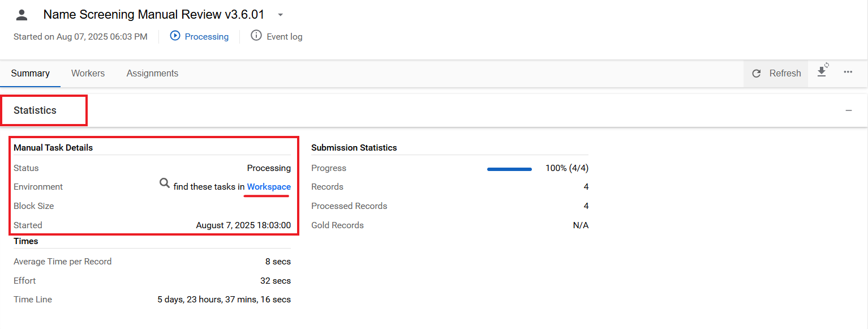The image size is (868, 329).
Task: Click the 'Started on Aug 07, 2025' text
Action: [80, 37]
